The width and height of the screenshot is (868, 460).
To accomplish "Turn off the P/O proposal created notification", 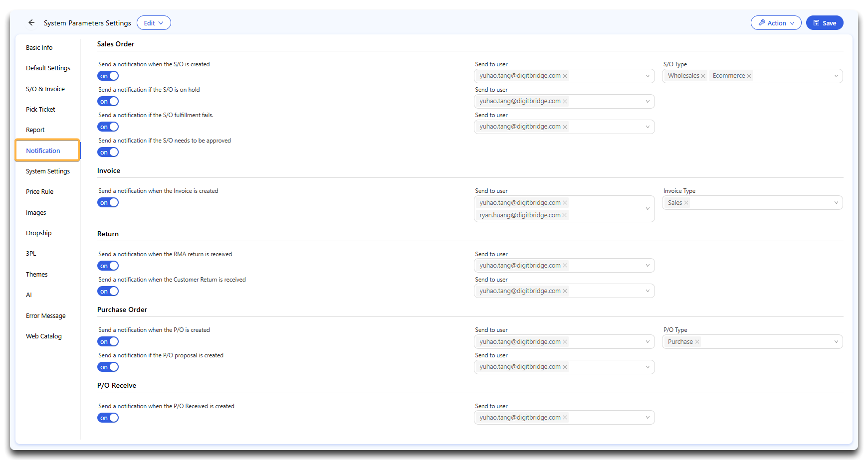I will (x=108, y=367).
